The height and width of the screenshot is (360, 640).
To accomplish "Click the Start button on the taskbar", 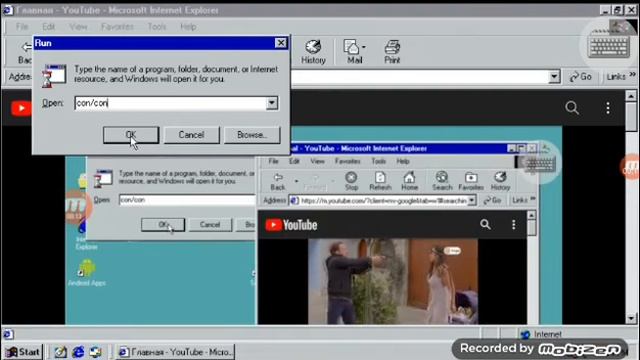I will coord(23,351).
